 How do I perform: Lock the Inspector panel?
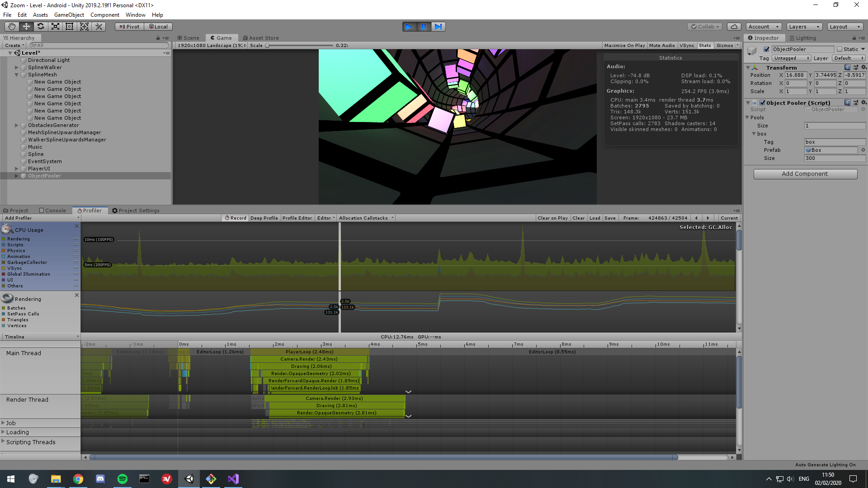point(854,38)
